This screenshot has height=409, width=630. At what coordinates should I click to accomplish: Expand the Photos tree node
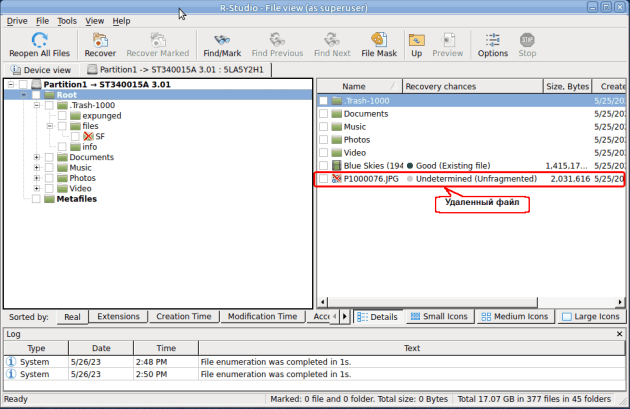click(x=37, y=178)
